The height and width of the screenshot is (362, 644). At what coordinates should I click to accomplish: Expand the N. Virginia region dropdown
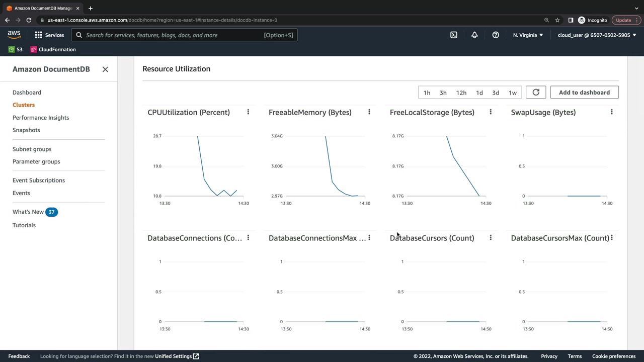528,35
